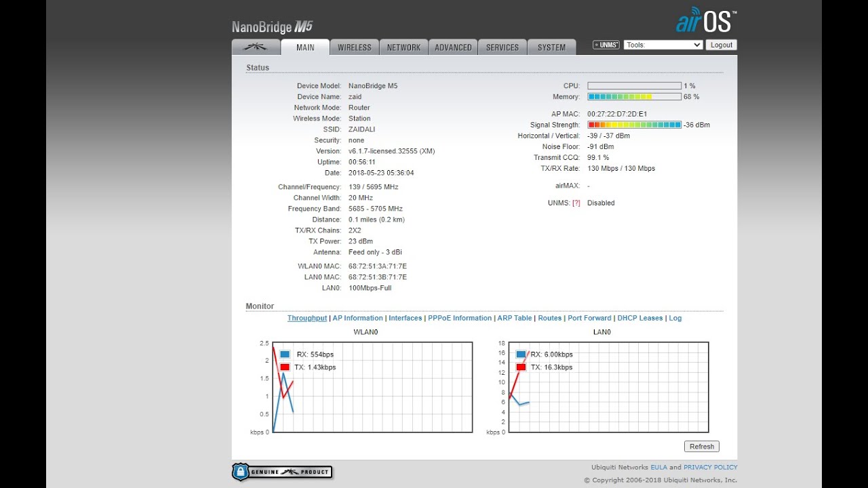The width and height of the screenshot is (868, 488).
Task: Click the LAN0 throughput chart
Action: pyautogui.click(x=608, y=387)
